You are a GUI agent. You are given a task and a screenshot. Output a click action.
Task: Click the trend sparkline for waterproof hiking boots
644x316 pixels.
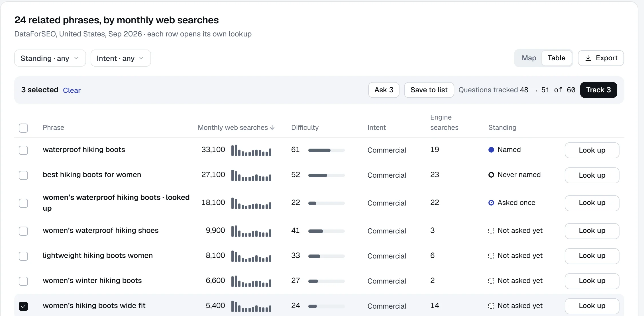251,150
